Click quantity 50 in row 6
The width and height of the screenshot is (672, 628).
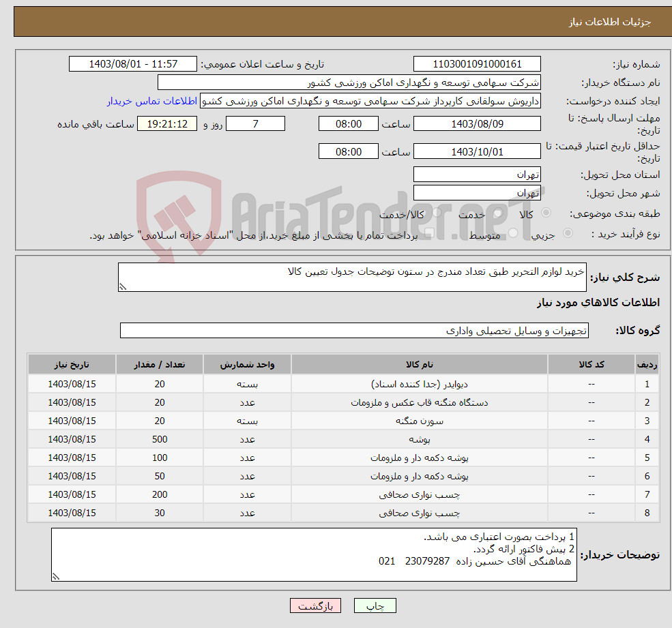160,477
